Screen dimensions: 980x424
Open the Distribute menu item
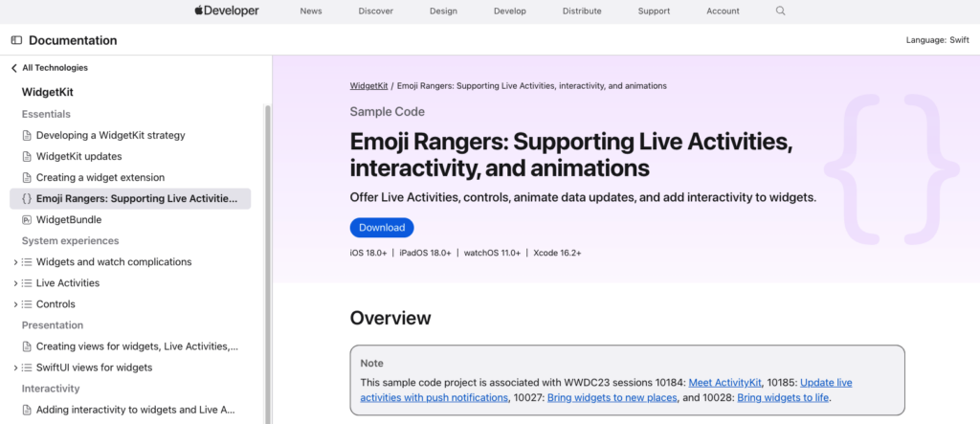click(582, 11)
